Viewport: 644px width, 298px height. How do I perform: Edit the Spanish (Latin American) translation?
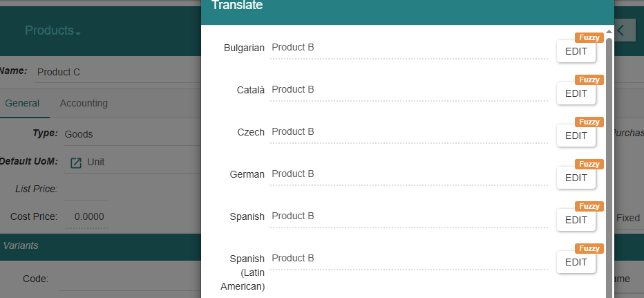tap(576, 262)
